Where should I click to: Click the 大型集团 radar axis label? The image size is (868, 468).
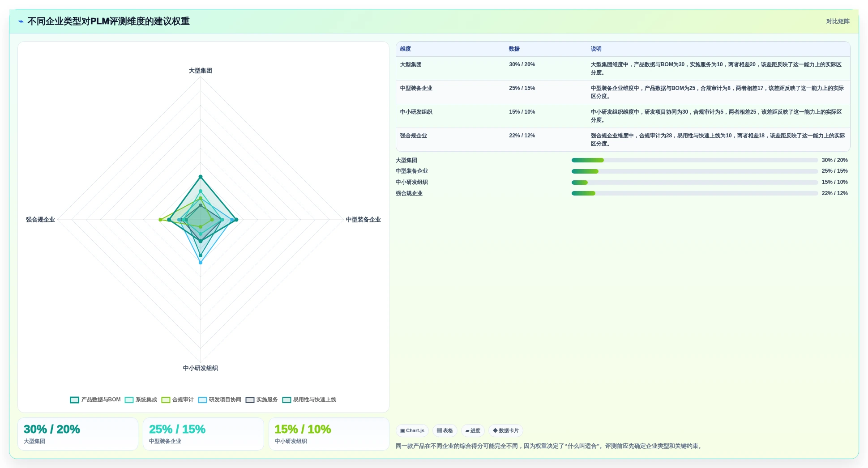[200, 71]
